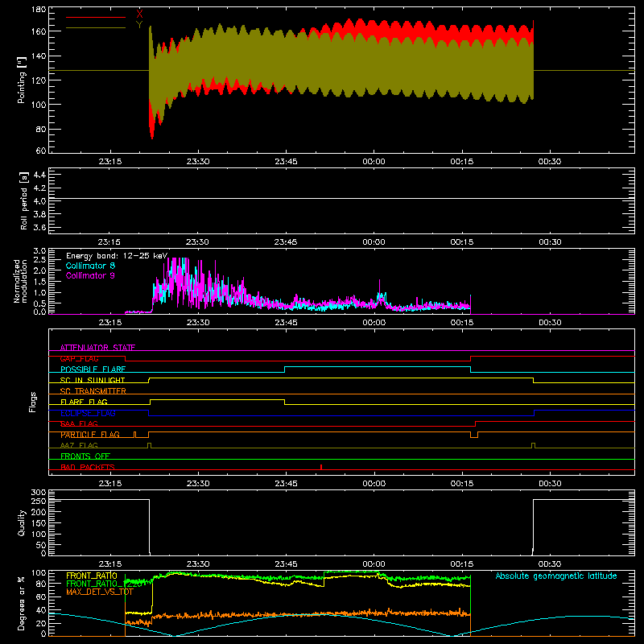Viewport: 644px width, 644px height.
Task: Click the SC_IN_SUNLIGHT flag label
Action: (x=93, y=380)
